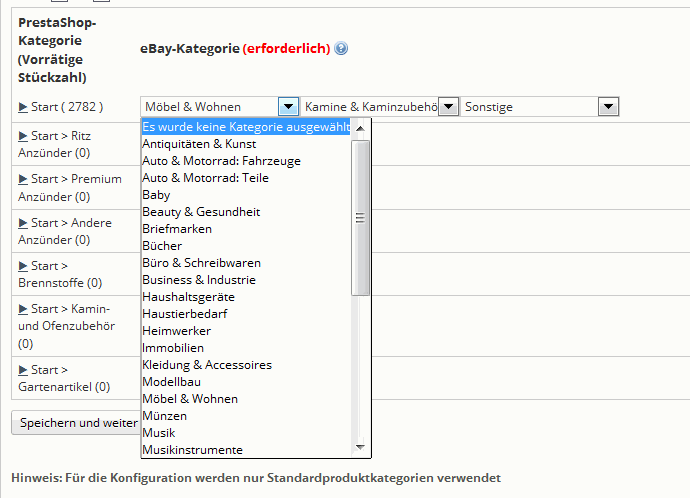Select Bücher in the dropdown list
The image size is (690, 498).
pos(246,246)
